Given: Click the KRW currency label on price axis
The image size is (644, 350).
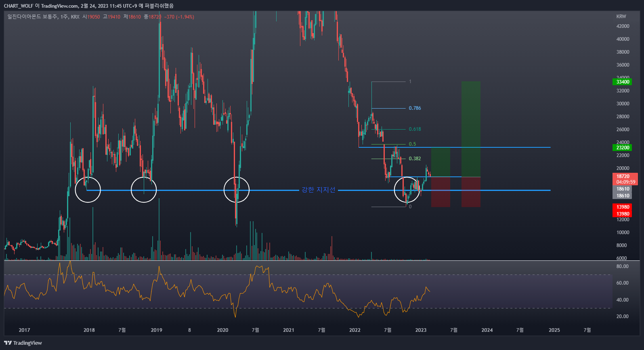Looking at the screenshot, I should click(621, 17).
